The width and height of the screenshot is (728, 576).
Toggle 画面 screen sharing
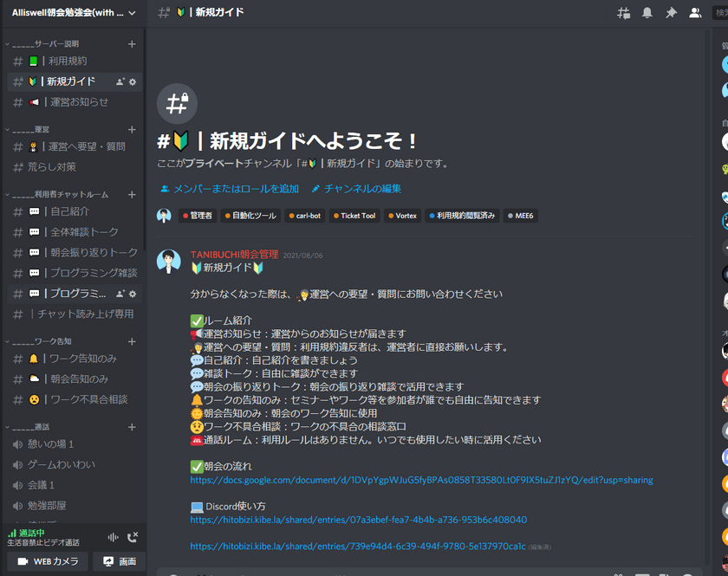(120, 560)
